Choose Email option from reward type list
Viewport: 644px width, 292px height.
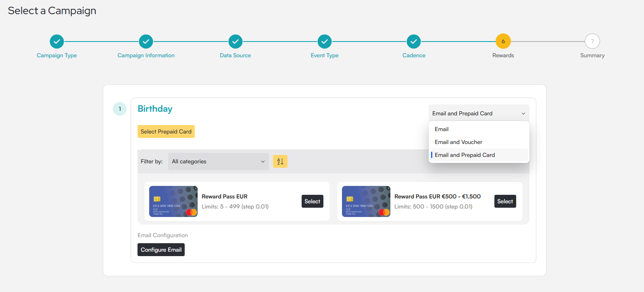(479, 129)
